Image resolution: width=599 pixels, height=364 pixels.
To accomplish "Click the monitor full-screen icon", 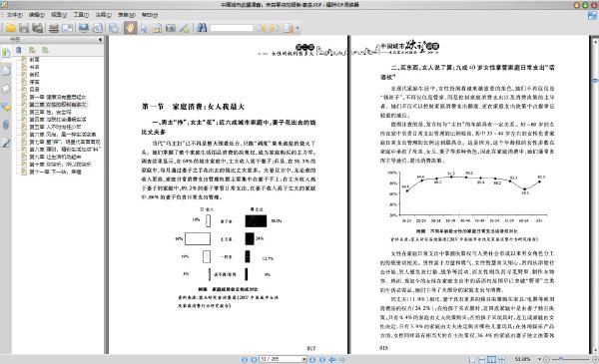I will point(83,28).
